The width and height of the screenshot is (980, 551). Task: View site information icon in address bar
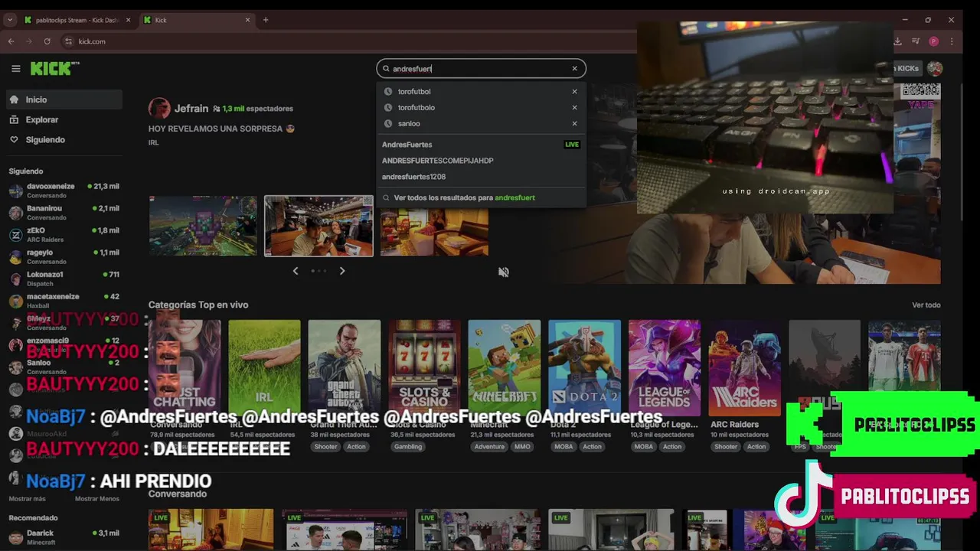[x=68, y=41]
